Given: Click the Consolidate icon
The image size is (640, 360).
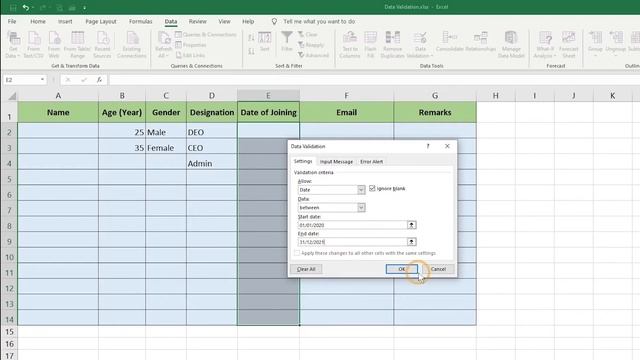Looking at the screenshot, I should [x=449, y=42].
